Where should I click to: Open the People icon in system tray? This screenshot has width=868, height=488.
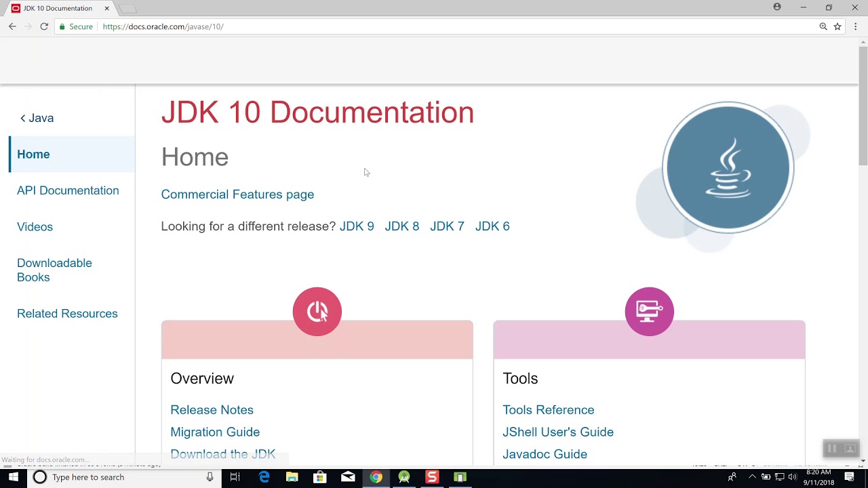(732, 477)
